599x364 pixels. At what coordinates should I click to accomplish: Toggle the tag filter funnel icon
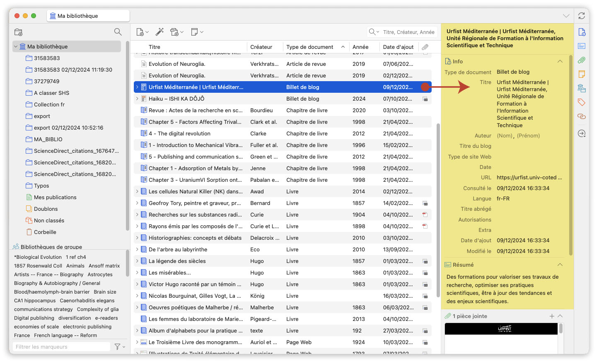[x=118, y=347]
